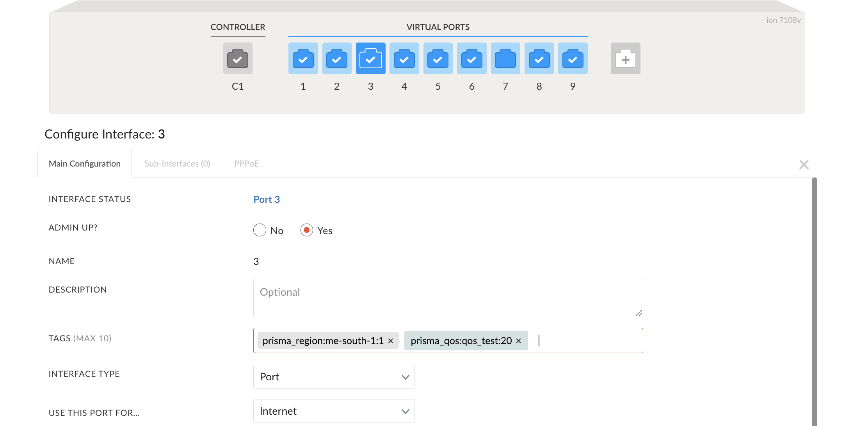Viewport: 868px width, 426px height.
Task: Open the Interface Type dropdown
Action: tap(334, 377)
